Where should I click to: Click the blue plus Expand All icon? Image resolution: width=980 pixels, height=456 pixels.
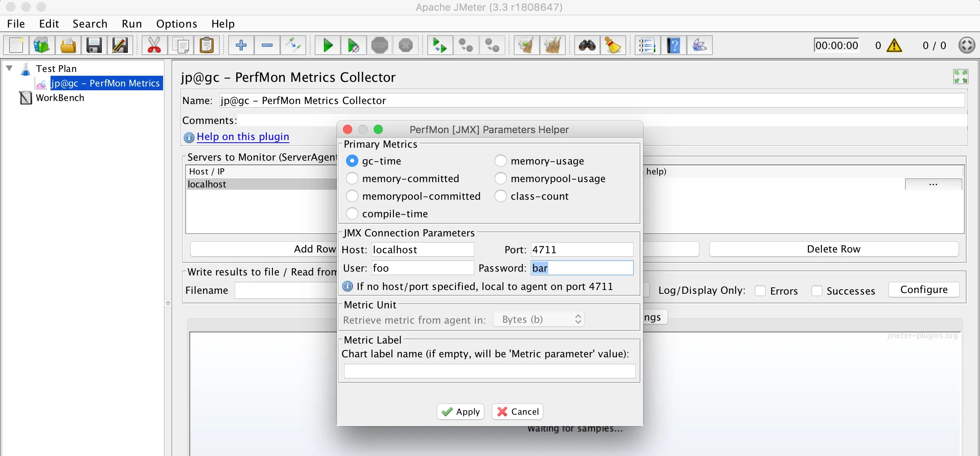[x=241, y=46]
